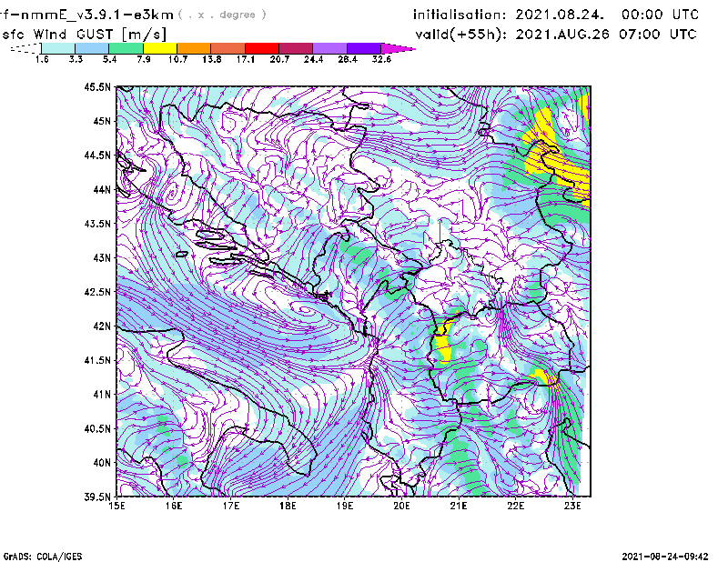The width and height of the screenshot is (728, 562).
Task: Click the '15E' longitude label
Action: (116, 506)
